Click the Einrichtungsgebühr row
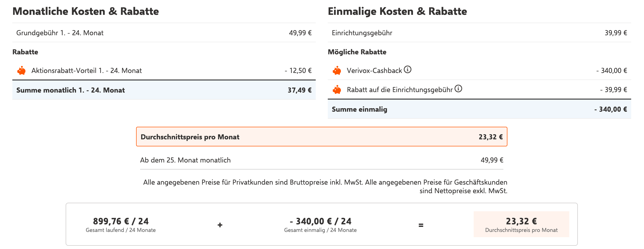Image resolution: width=644 pixels, height=249 pixels. (479, 33)
